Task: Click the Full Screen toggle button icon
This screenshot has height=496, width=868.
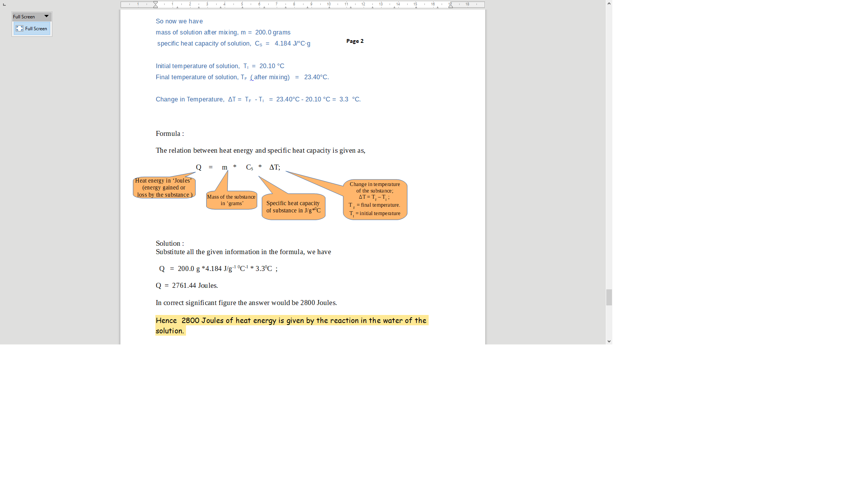Action: [x=20, y=29]
